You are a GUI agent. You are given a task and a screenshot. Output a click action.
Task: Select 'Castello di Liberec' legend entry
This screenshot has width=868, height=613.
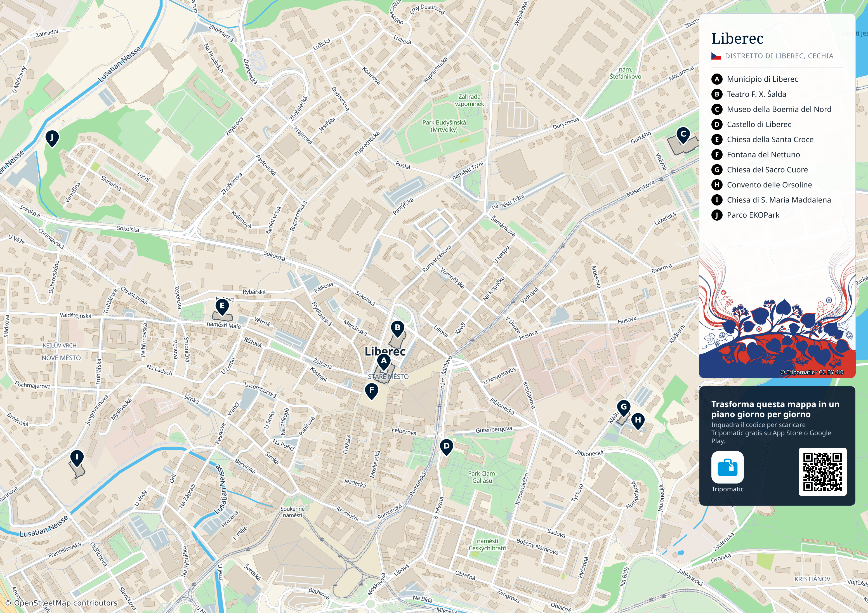coord(759,124)
